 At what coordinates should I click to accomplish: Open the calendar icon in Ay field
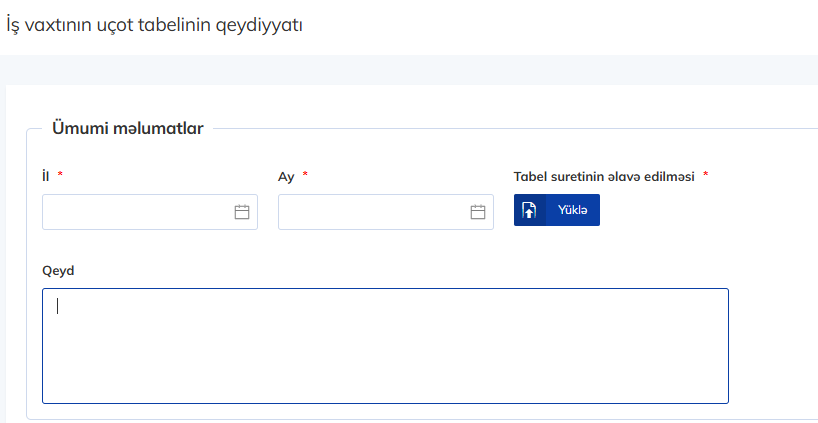point(477,212)
